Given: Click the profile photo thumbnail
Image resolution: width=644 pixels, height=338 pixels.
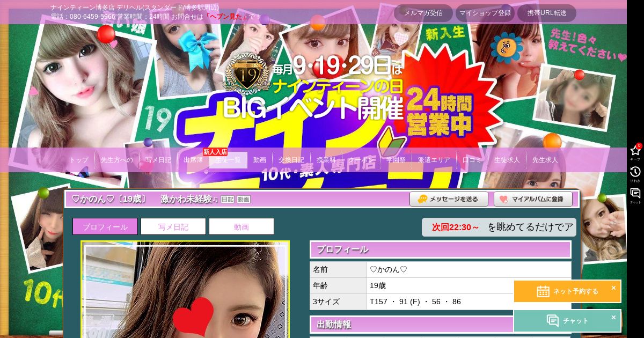Looking at the screenshot, I should tap(185, 289).
